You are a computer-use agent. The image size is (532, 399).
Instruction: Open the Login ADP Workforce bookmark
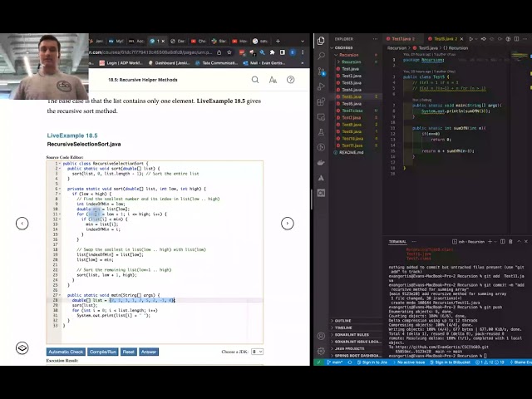121,63
